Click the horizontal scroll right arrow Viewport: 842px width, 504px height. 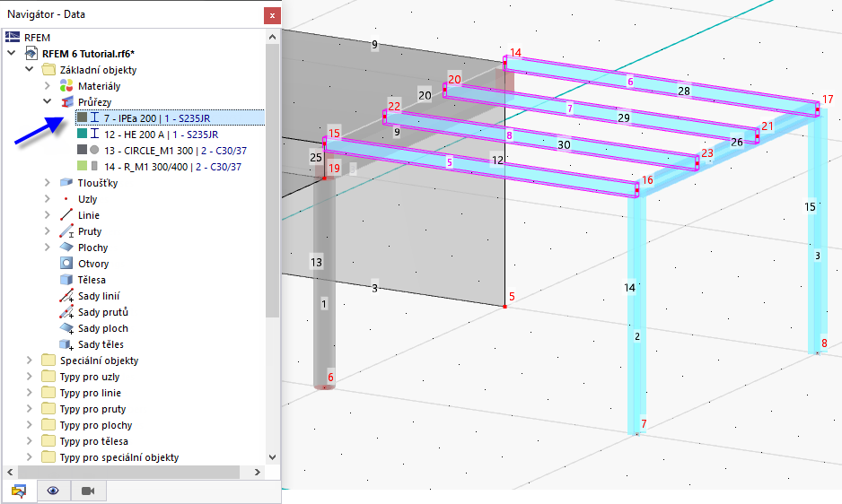[x=258, y=472]
